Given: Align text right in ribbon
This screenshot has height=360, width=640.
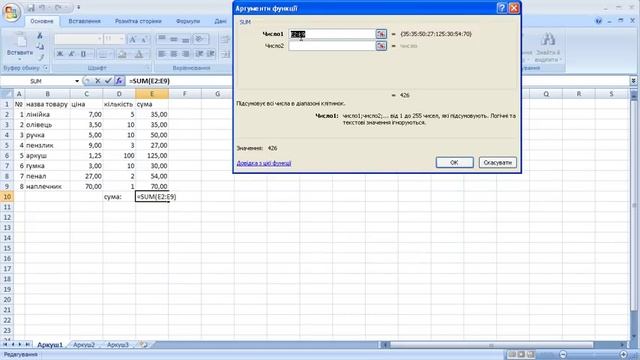Looking at the screenshot, I should point(186,54).
